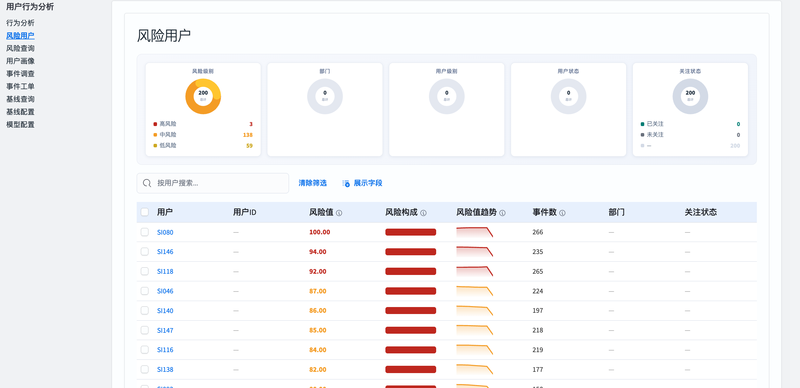Click the 中风险 orange legend swatch

pyautogui.click(x=155, y=135)
